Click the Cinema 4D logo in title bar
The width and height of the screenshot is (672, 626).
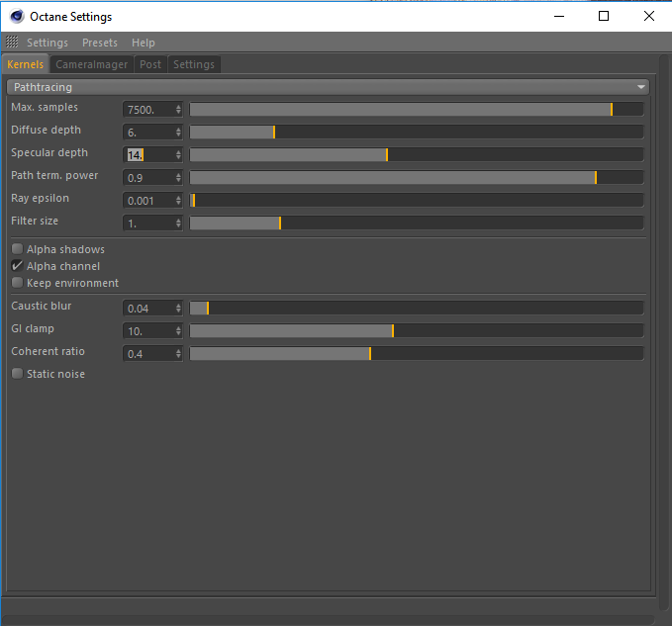pyautogui.click(x=17, y=16)
